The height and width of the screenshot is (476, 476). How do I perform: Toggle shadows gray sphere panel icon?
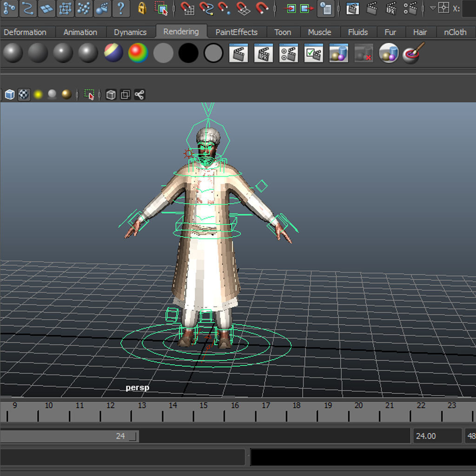coord(52,94)
